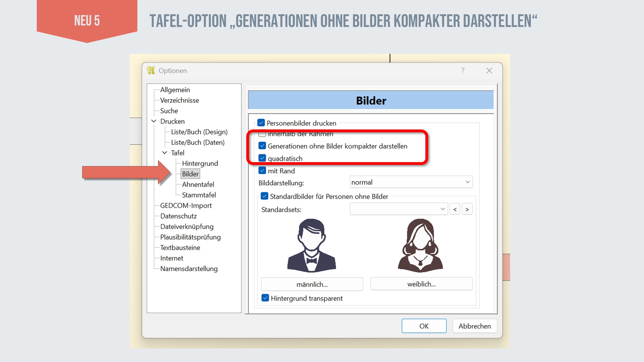Collapse the Tafel tree node
This screenshot has width=644, height=362.
[165, 153]
